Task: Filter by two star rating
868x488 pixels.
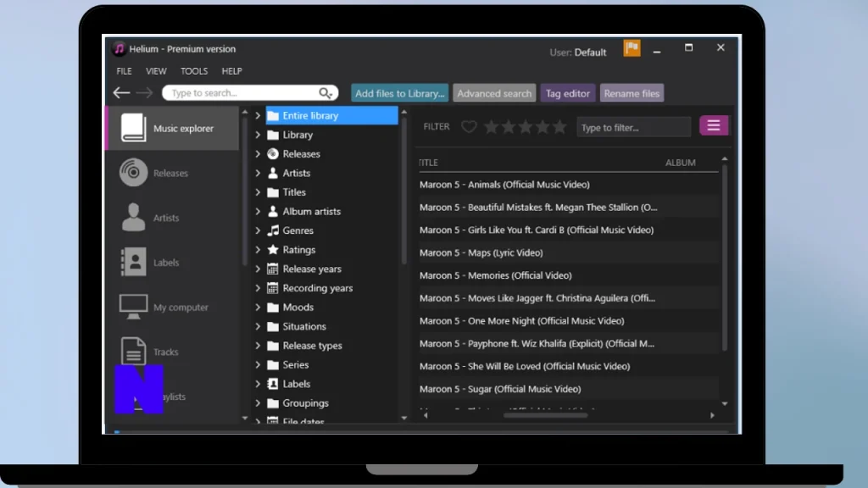Action: point(509,127)
